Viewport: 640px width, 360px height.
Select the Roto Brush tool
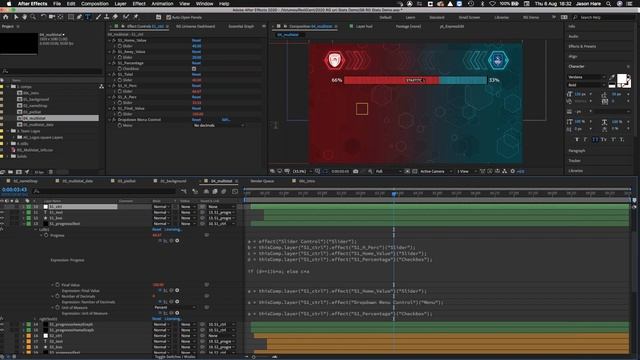tap(126, 17)
